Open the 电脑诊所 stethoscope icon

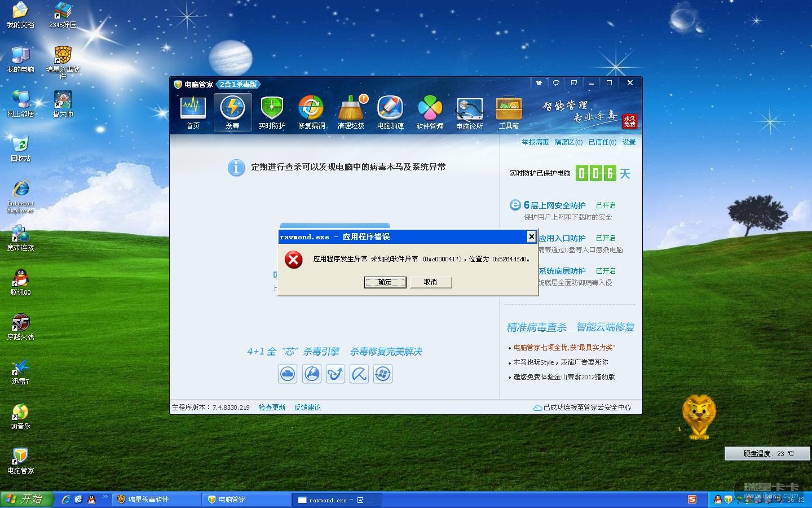coord(469,112)
